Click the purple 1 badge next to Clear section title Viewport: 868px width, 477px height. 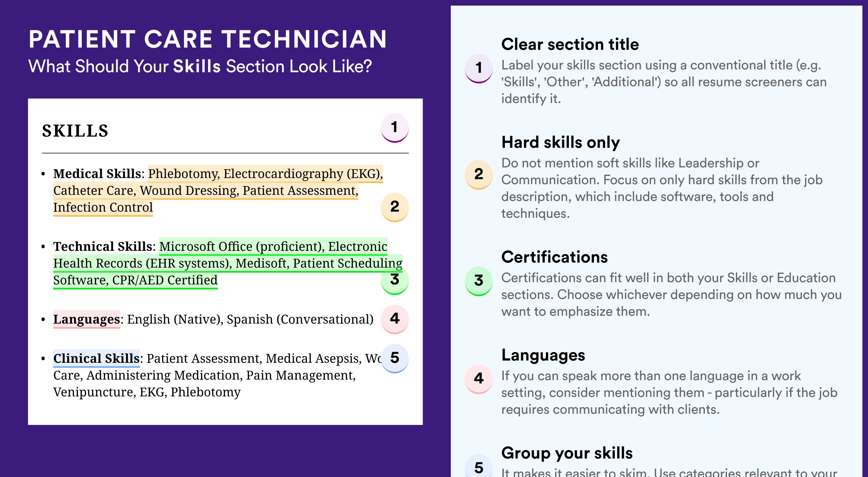[x=479, y=68]
